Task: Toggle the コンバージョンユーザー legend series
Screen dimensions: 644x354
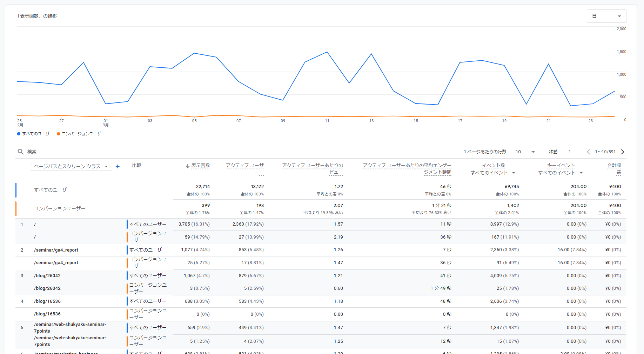Action: (x=81, y=134)
